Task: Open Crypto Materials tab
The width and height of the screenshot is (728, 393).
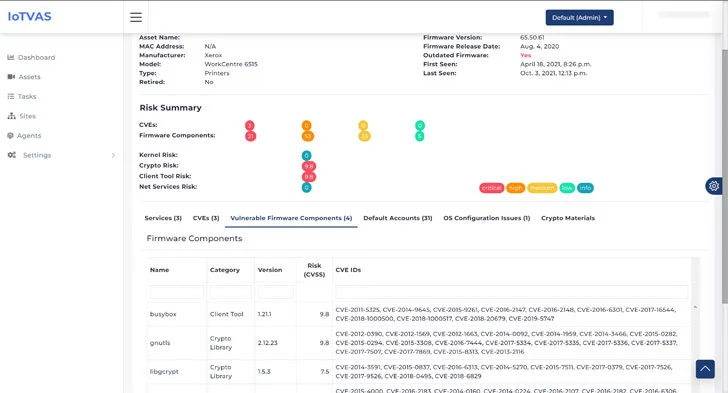Action: pyautogui.click(x=568, y=218)
